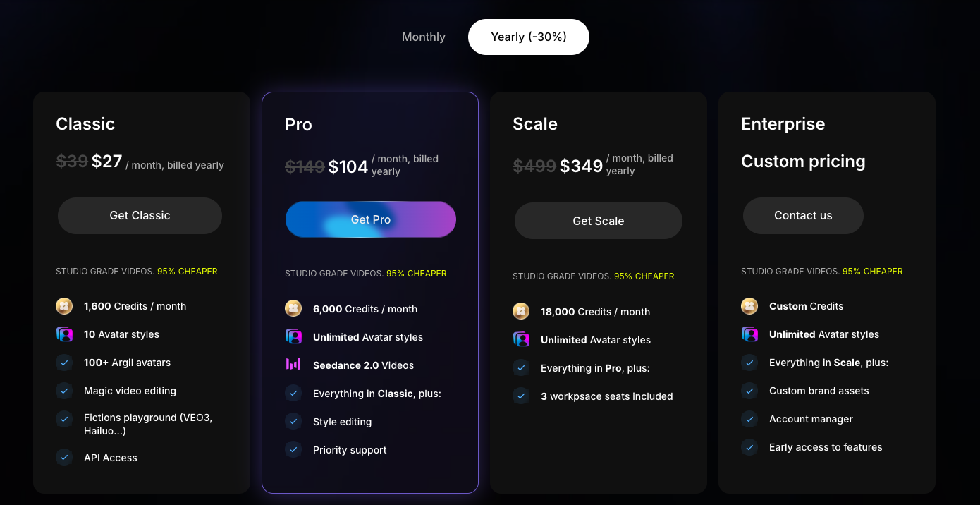Click the checkmark beside Priority support

293,449
